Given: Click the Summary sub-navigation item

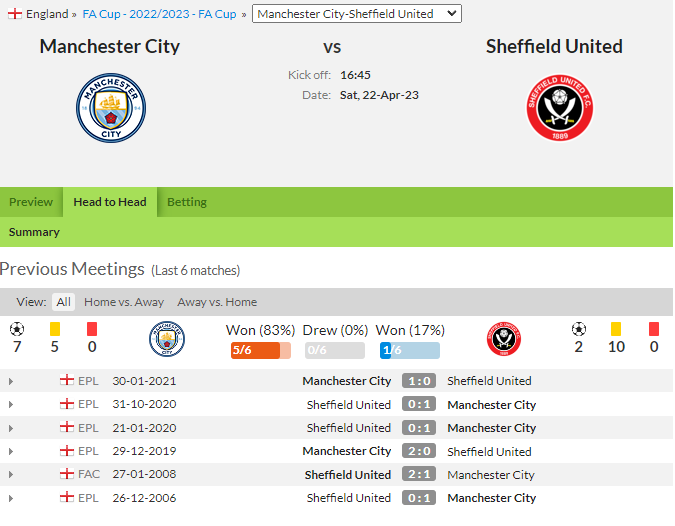Looking at the screenshot, I should pyautogui.click(x=34, y=232).
